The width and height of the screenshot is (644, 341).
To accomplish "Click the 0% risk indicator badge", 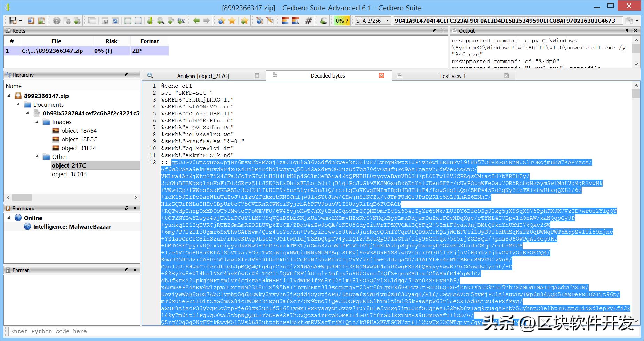I will [x=341, y=21].
